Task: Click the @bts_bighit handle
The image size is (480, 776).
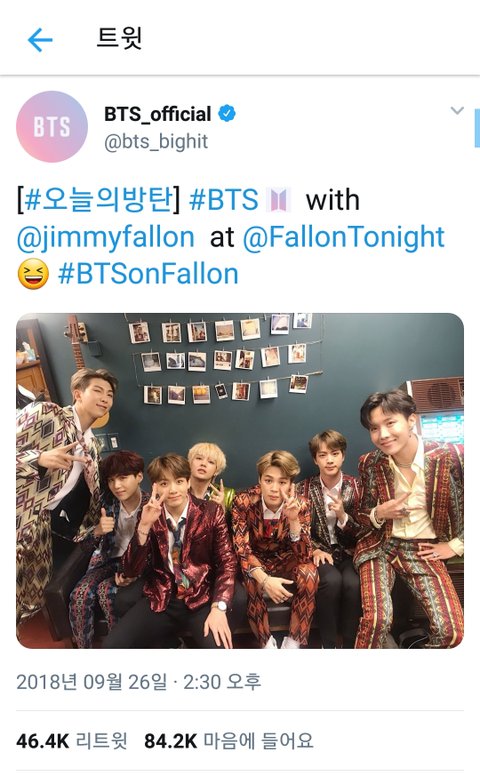Action: tap(156, 142)
